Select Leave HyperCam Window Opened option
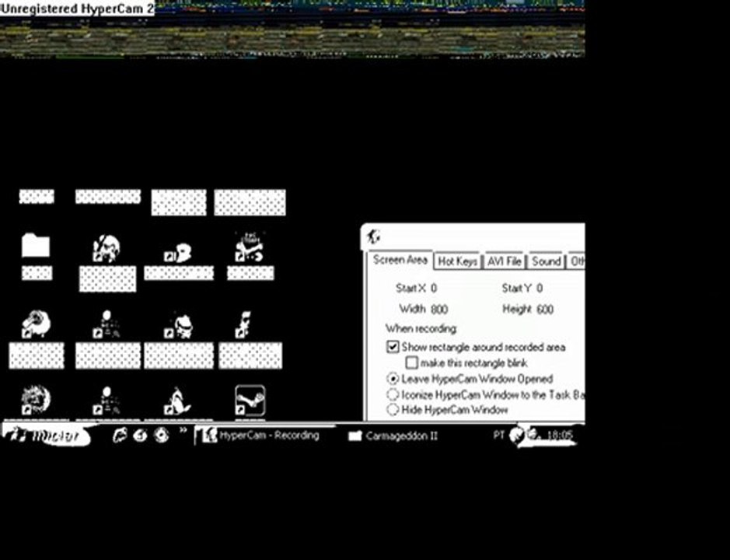 [393, 379]
